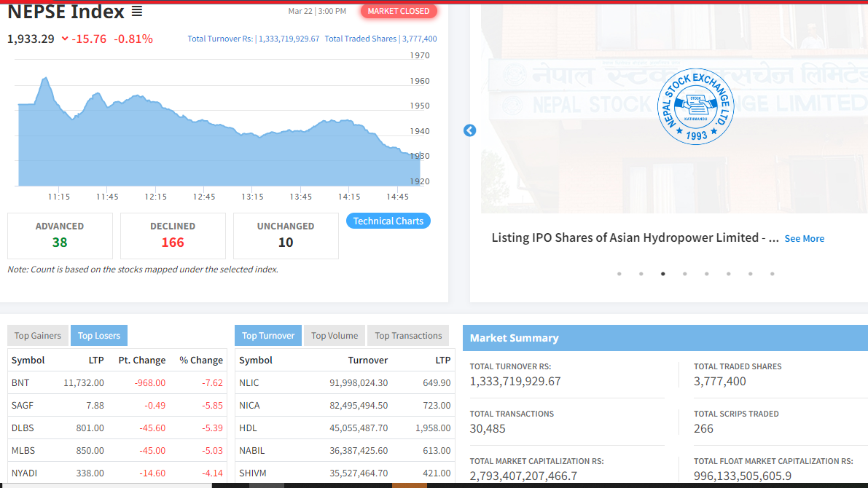Open HDL stock from Top Turnover

click(x=248, y=428)
